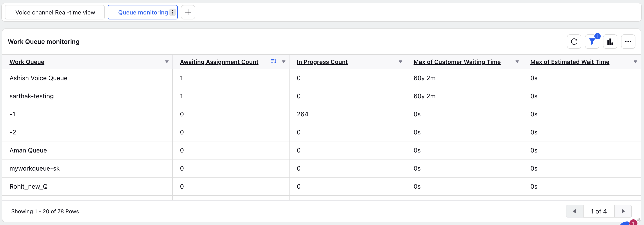Viewport: 644px width, 225px height.
Task: Open Work Queue column dropdown arrow
Action: [167, 62]
